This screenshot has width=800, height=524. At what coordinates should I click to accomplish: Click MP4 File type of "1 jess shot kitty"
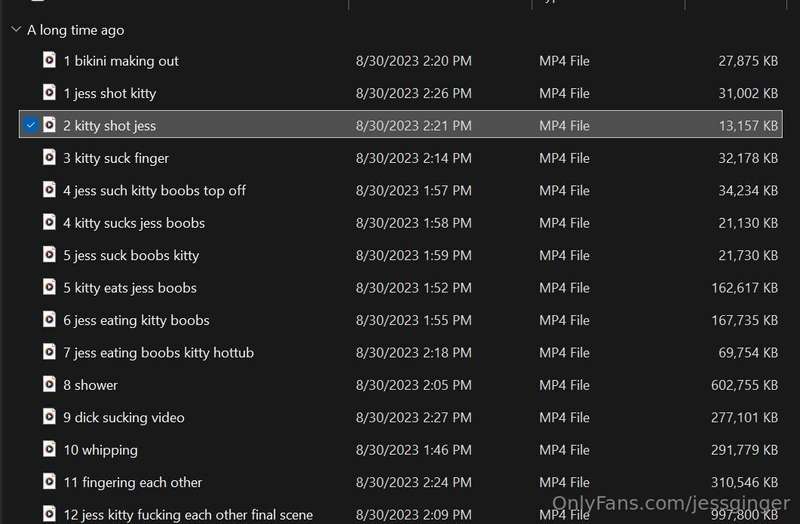564,93
